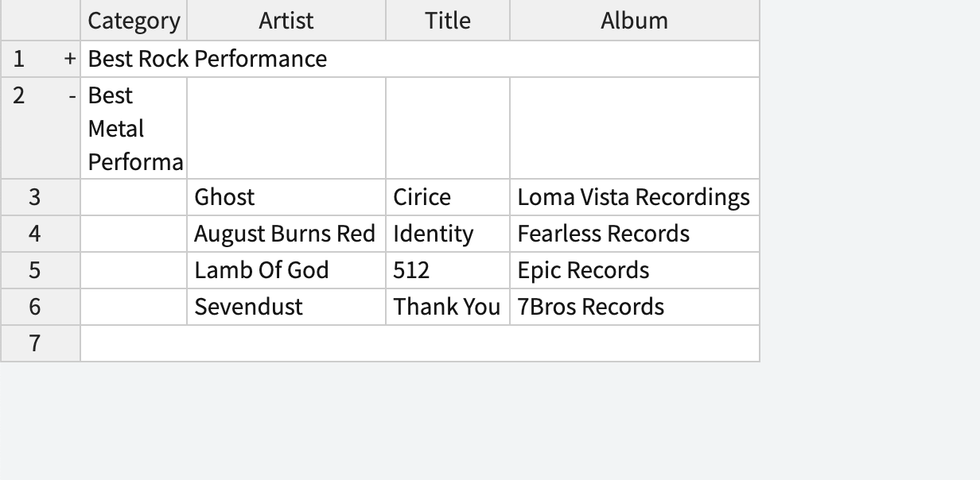This screenshot has width=980, height=480.
Task: Click the Ghost artist cell
Action: (286, 197)
